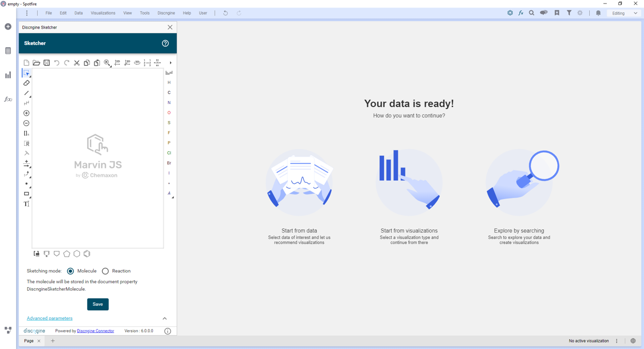644x349 pixels.
Task: Open Sketcher help question mark
Action: 165,43
